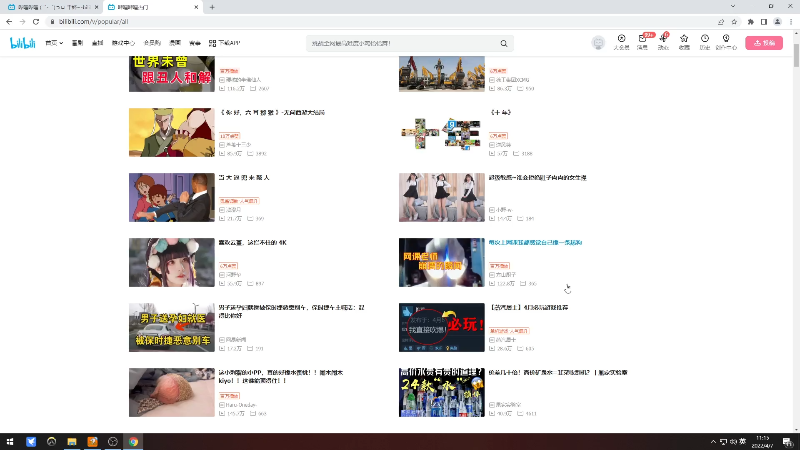This screenshot has width=800, height=450.
Task: Open the Chrome taskbar icon
Action: pyautogui.click(x=133, y=442)
